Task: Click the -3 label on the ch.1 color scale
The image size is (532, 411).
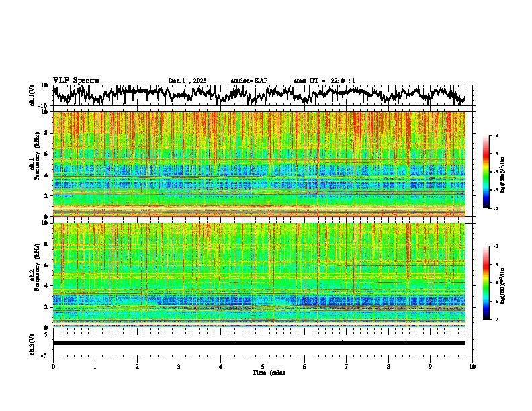Action: point(496,135)
